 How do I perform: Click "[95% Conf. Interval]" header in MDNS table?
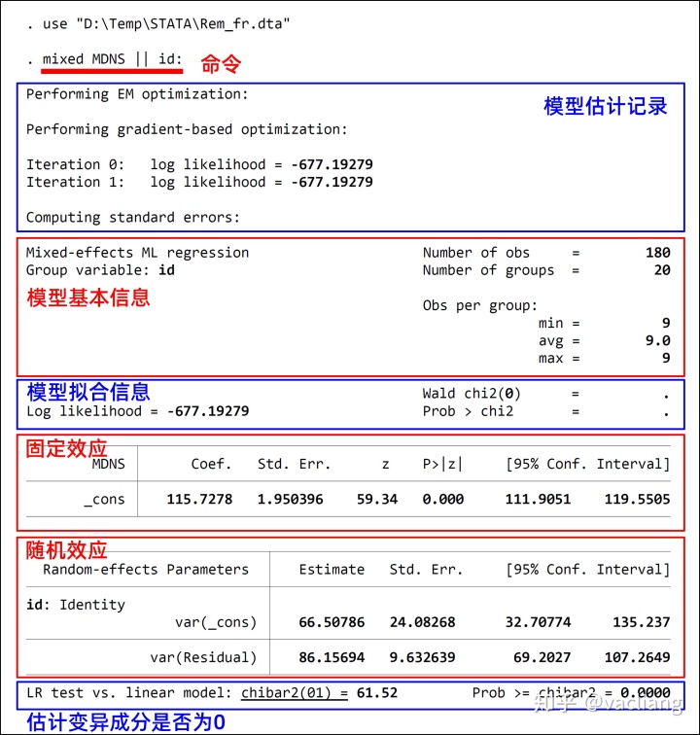click(x=588, y=464)
